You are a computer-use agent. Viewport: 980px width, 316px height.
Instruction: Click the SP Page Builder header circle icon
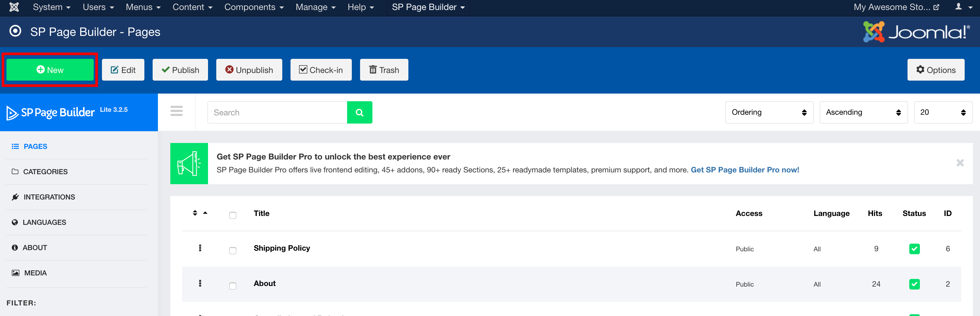coord(15,31)
